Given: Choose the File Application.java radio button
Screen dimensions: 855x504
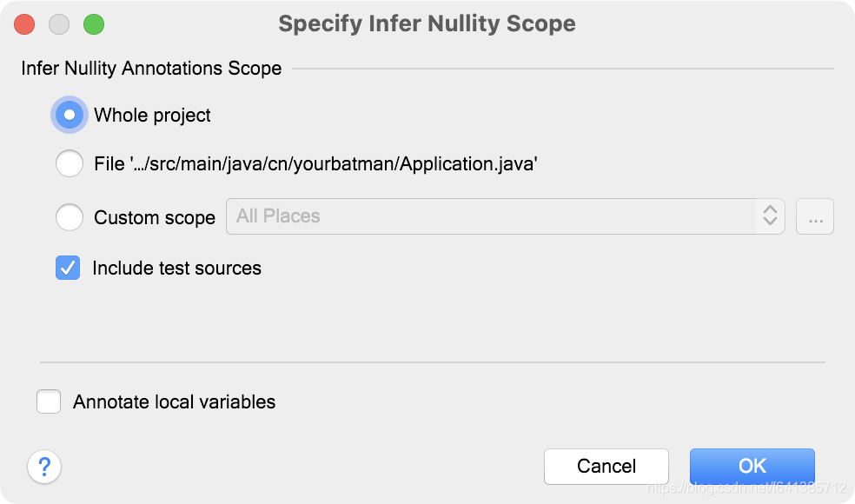Looking at the screenshot, I should click(x=70, y=164).
